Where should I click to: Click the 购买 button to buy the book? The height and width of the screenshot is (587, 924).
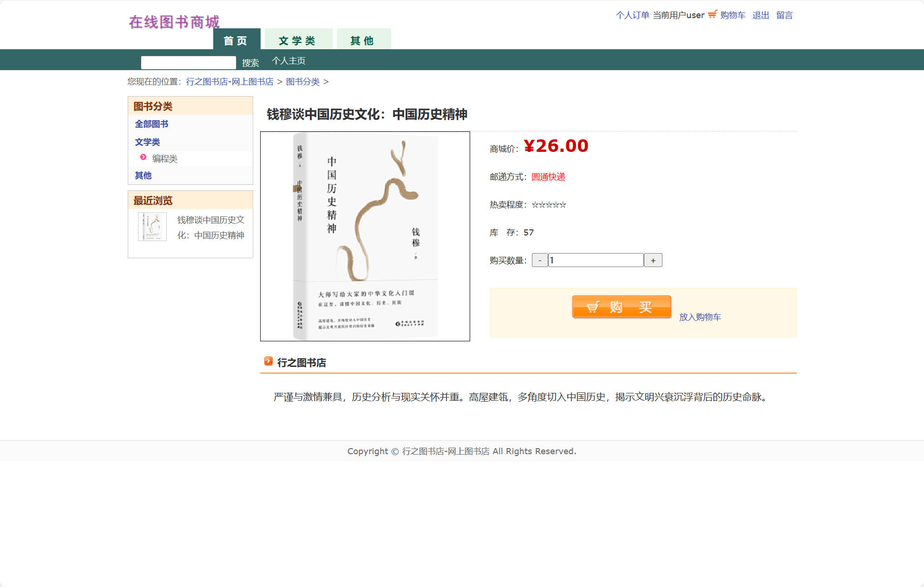[622, 307]
